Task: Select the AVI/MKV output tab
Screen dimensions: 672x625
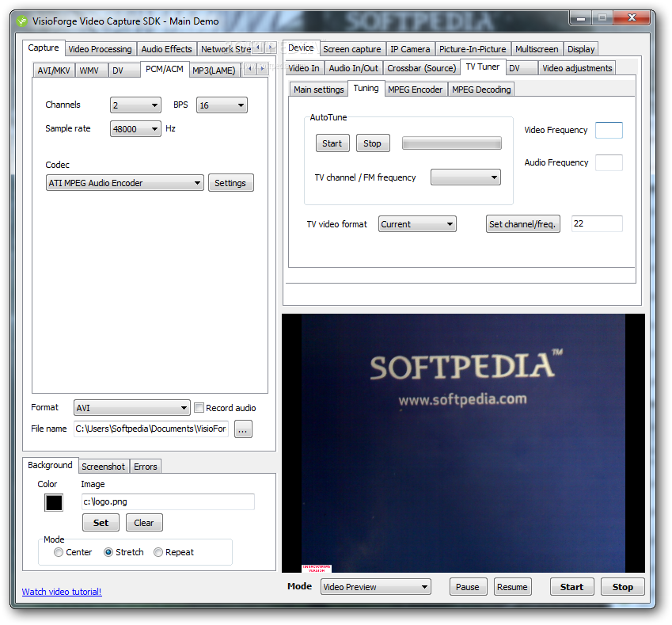Action: (x=54, y=70)
